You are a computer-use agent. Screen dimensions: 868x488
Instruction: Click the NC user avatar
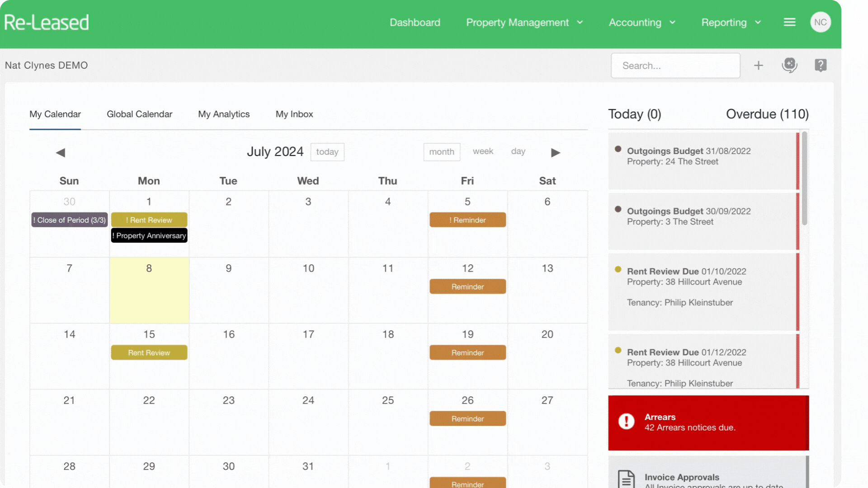(x=820, y=22)
